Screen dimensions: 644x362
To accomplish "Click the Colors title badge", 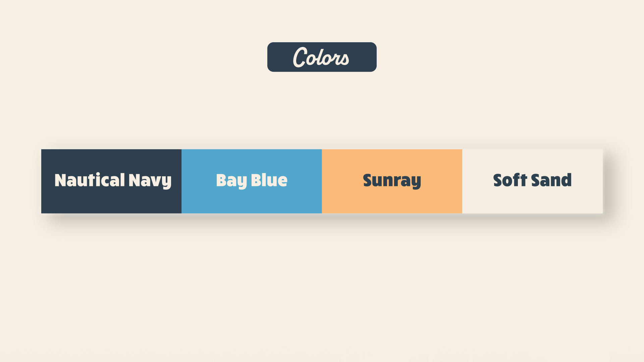I will (x=322, y=57).
